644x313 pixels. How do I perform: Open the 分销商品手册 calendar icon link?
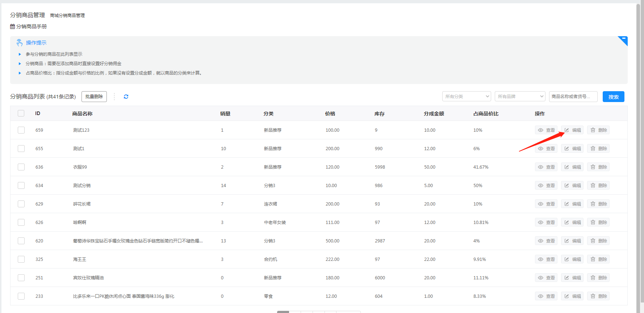[x=13, y=26]
